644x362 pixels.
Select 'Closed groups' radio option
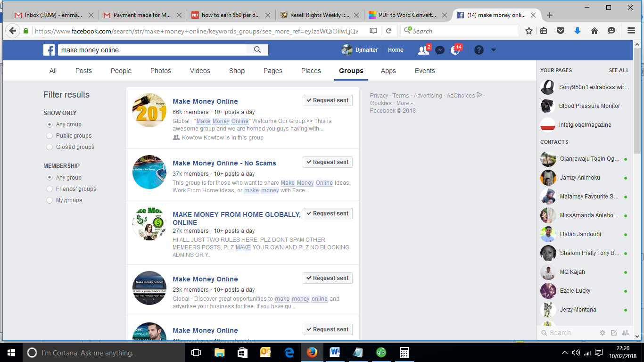(x=50, y=147)
